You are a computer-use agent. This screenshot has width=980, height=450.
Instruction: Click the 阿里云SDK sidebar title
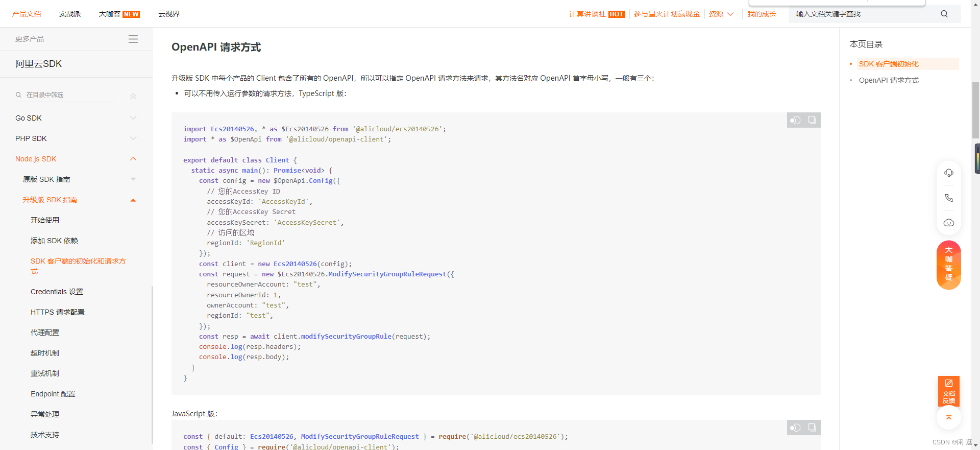click(38, 64)
